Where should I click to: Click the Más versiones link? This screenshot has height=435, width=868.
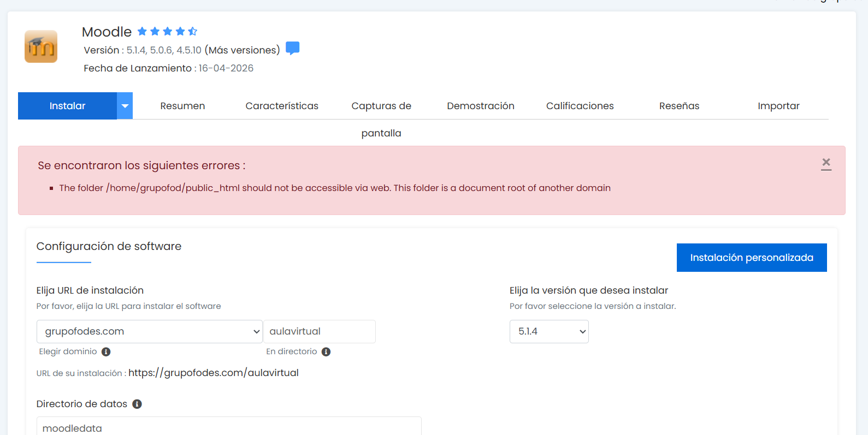click(242, 50)
